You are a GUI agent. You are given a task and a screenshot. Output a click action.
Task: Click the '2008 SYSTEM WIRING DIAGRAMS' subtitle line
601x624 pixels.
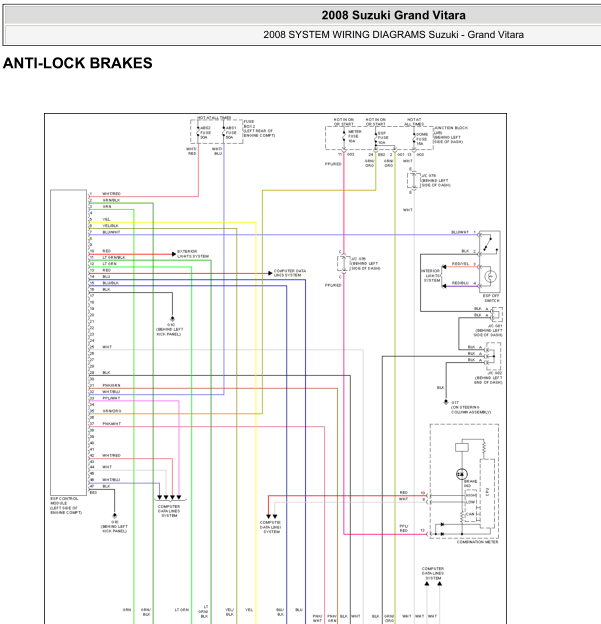(393, 35)
